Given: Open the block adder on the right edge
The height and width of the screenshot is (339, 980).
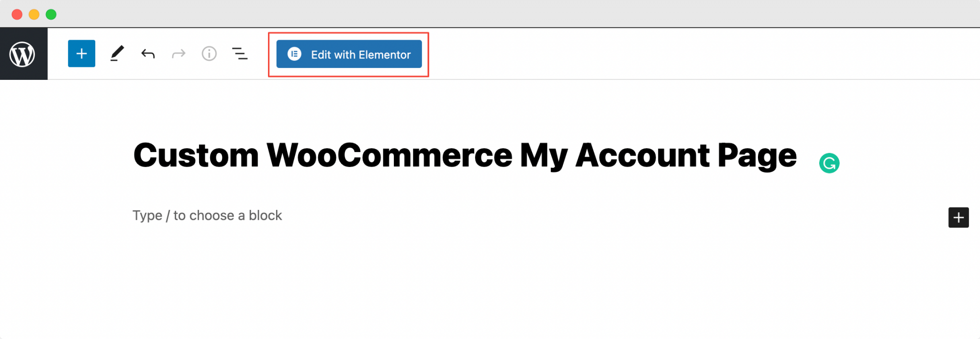Looking at the screenshot, I should click(958, 218).
